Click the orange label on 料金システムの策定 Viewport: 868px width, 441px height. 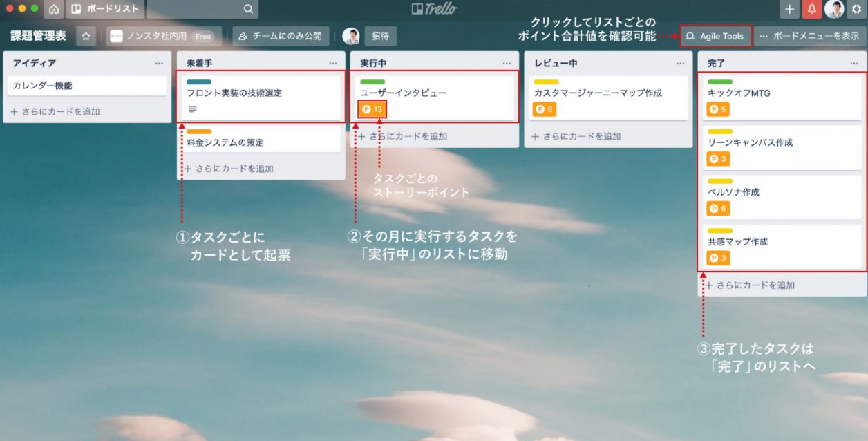pyautogui.click(x=199, y=131)
